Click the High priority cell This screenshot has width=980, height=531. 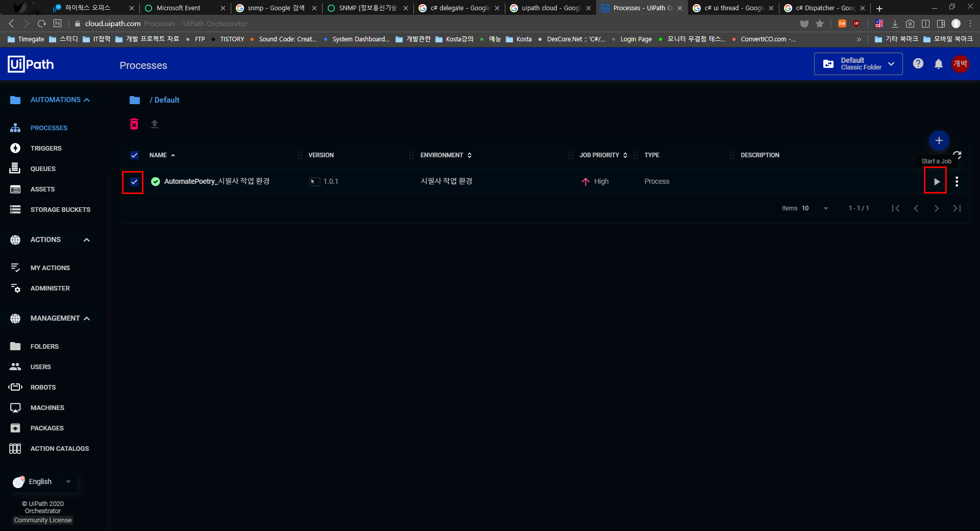pyautogui.click(x=595, y=182)
